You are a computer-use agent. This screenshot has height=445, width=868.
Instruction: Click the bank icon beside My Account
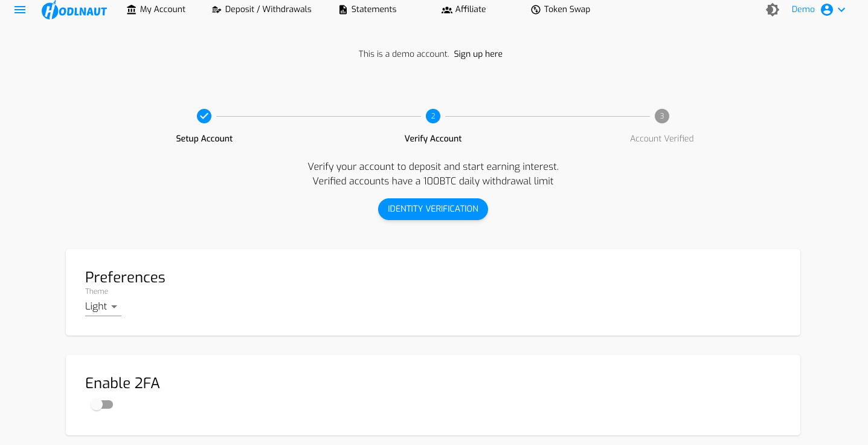pos(132,10)
